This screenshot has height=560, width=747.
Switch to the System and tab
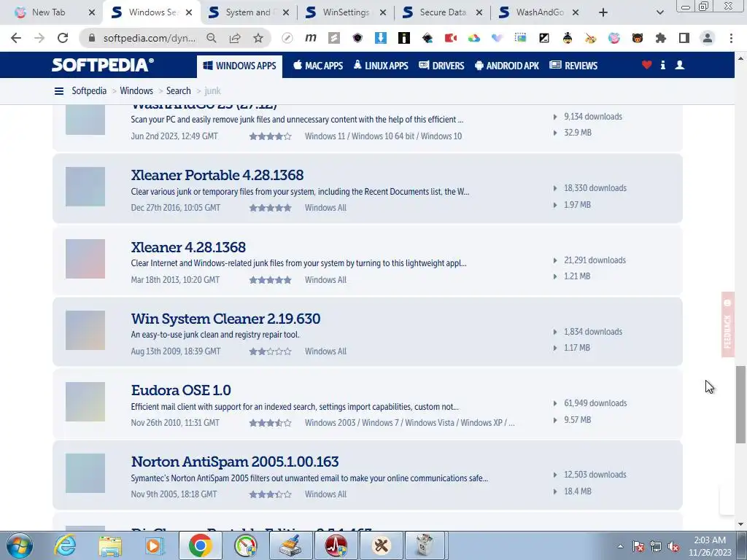click(x=248, y=12)
